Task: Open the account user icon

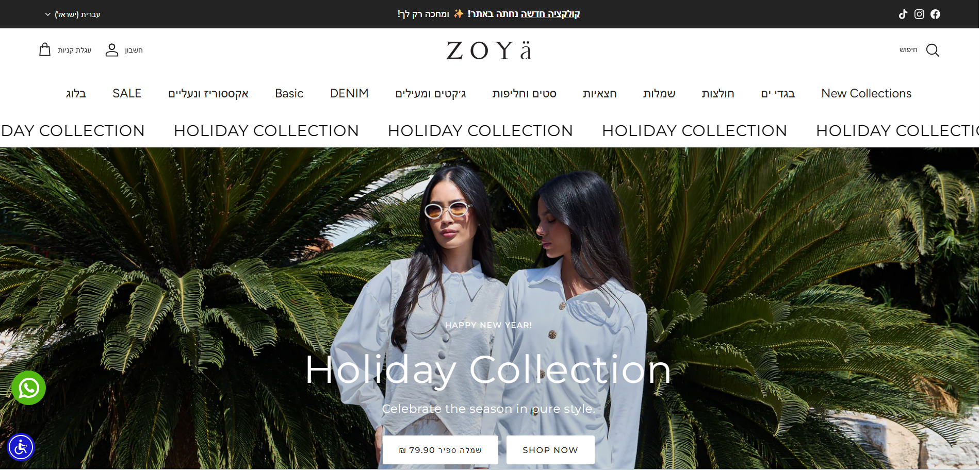Action: click(x=112, y=50)
